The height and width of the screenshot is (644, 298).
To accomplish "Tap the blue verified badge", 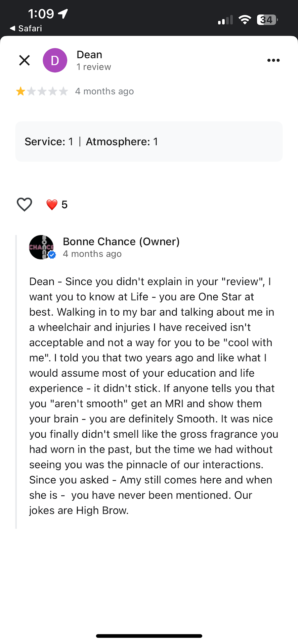I will (x=52, y=255).
